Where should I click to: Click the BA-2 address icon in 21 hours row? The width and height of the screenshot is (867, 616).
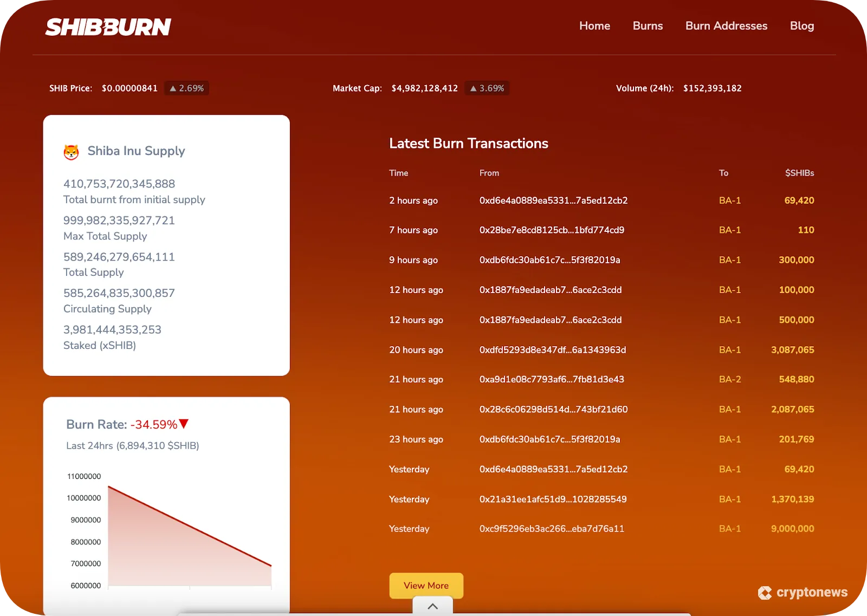tap(730, 379)
